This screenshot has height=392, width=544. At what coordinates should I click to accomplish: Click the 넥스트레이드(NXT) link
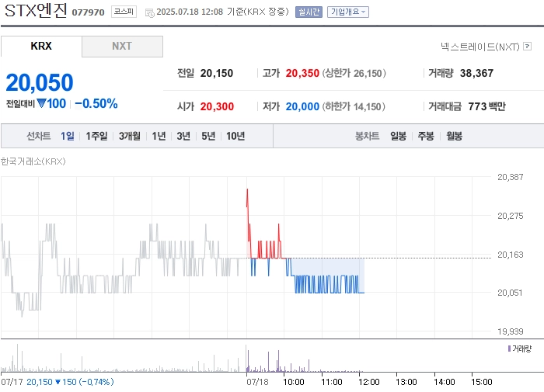[x=480, y=47]
